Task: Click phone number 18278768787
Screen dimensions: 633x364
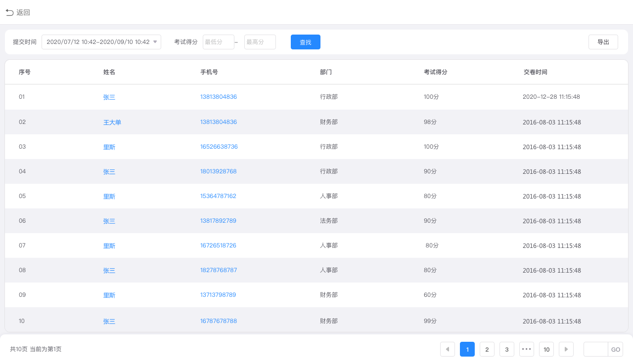Action: [219, 270]
